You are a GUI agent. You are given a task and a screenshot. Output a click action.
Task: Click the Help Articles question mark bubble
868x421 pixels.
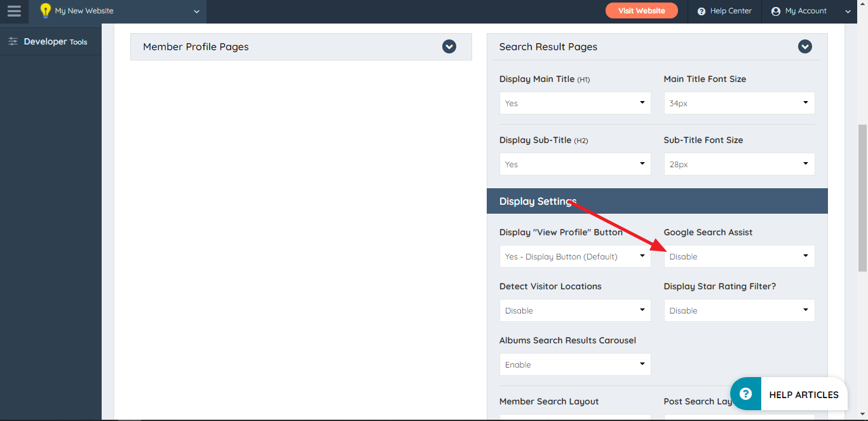[745, 394]
